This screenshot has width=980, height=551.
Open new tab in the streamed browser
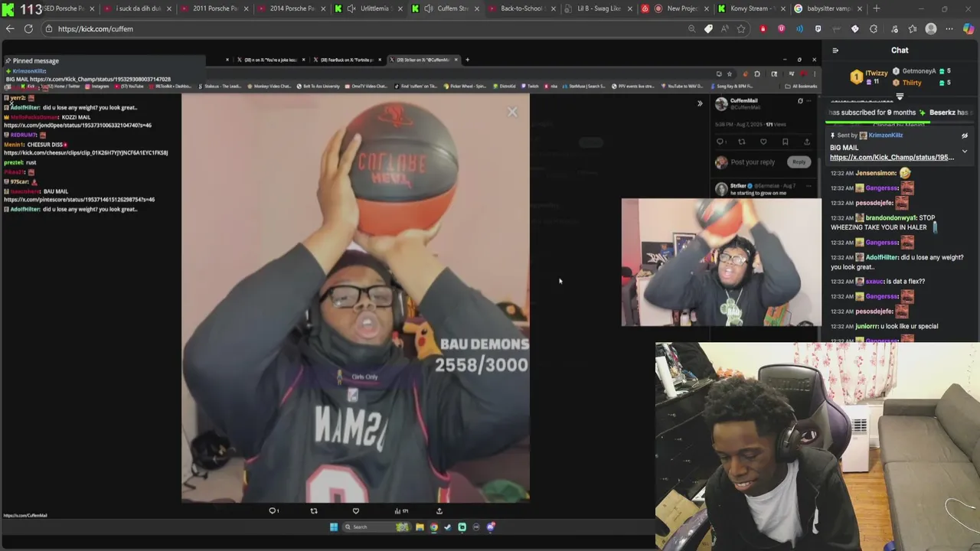coord(468,60)
